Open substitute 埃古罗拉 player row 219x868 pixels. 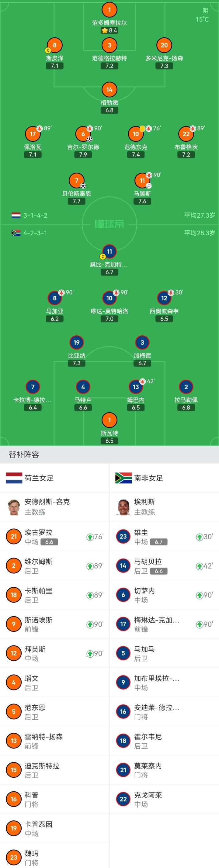click(54, 536)
